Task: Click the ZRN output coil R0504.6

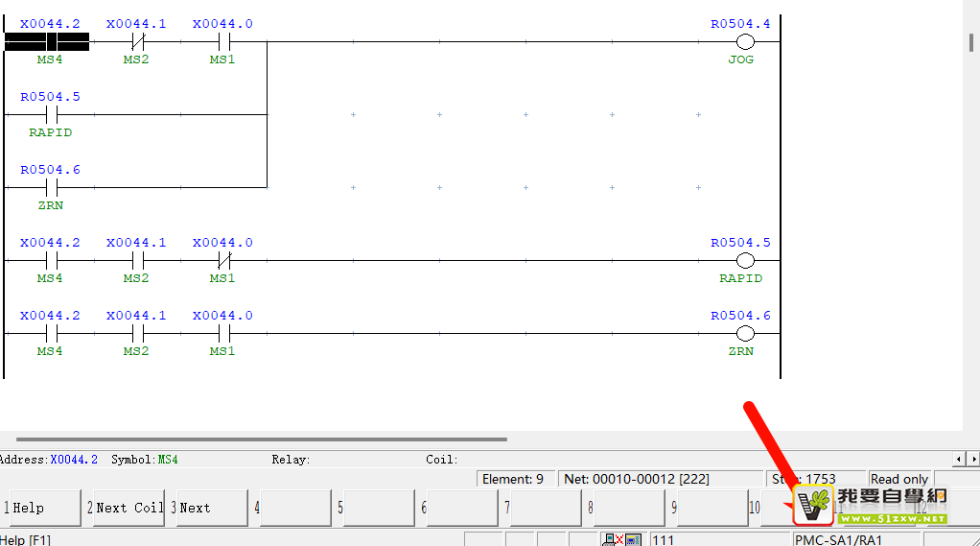Action: point(744,333)
